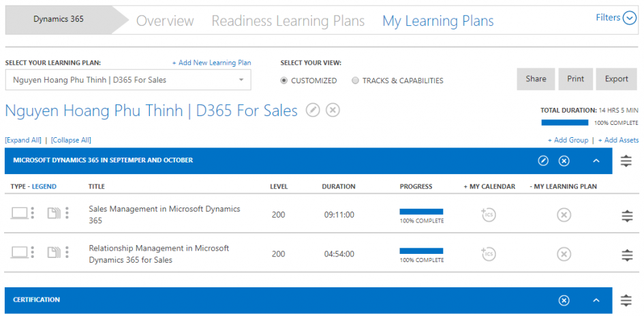Remove Relationship Management from my learning plan

[564, 255]
